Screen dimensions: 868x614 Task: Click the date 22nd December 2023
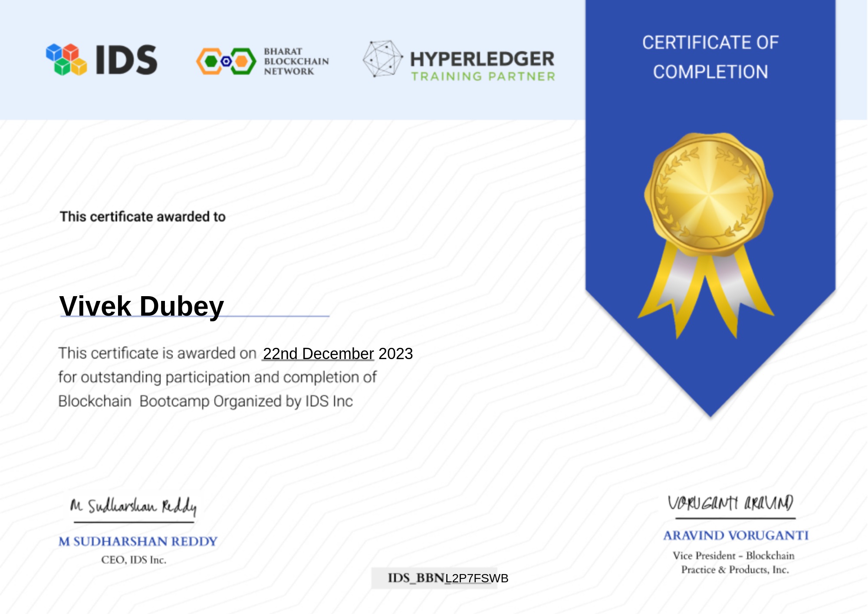pyautogui.click(x=338, y=354)
